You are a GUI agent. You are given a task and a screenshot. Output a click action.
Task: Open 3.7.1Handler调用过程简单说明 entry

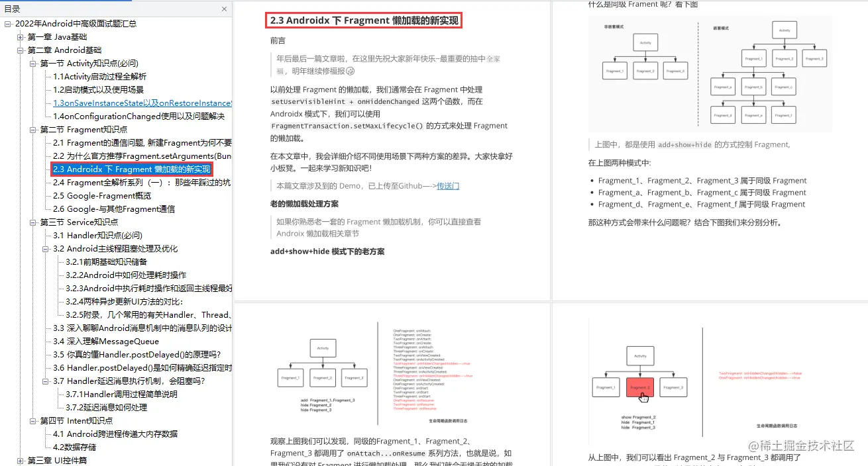click(121, 395)
